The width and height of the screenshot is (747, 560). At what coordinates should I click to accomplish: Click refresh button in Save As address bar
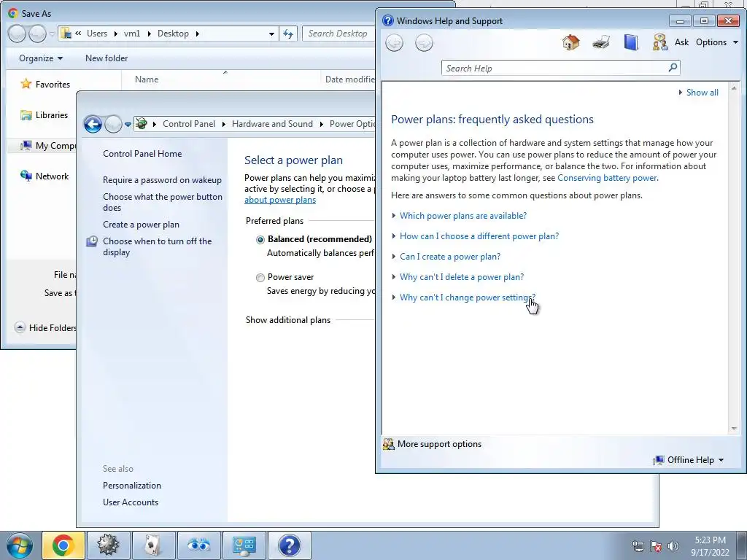pyautogui.click(x=288, y=34)
